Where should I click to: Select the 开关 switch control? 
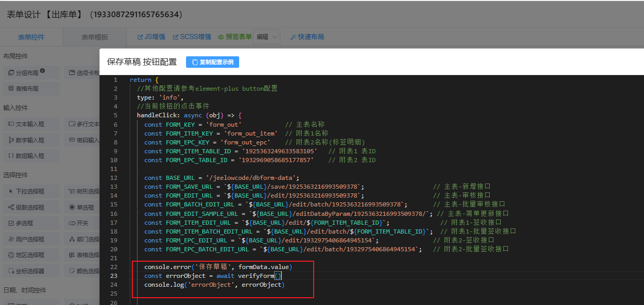[83, 223]
